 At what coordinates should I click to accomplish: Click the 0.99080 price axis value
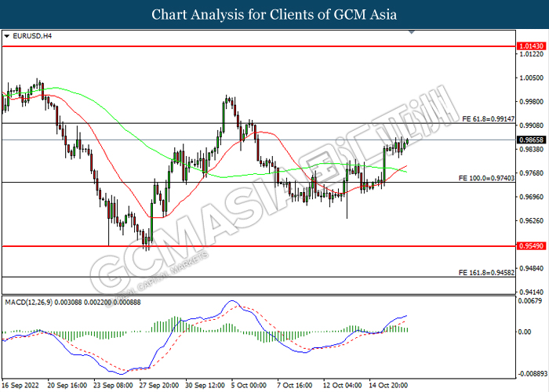532,125
